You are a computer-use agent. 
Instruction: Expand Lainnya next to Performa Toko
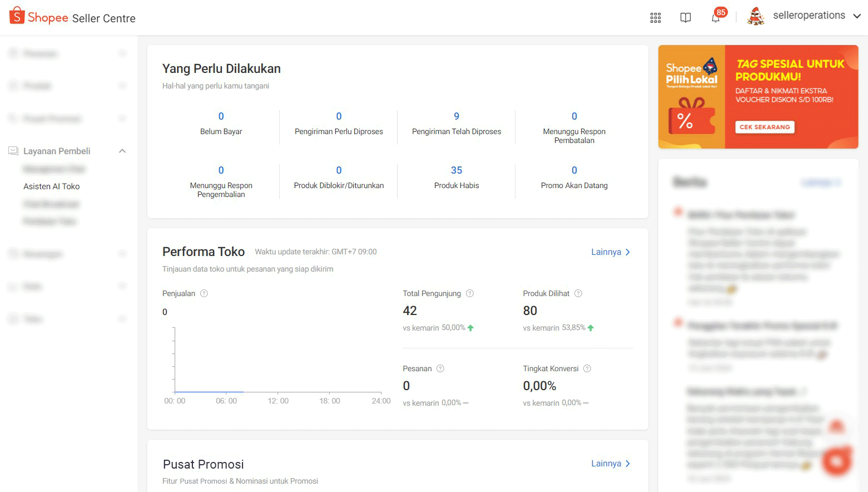610,252
